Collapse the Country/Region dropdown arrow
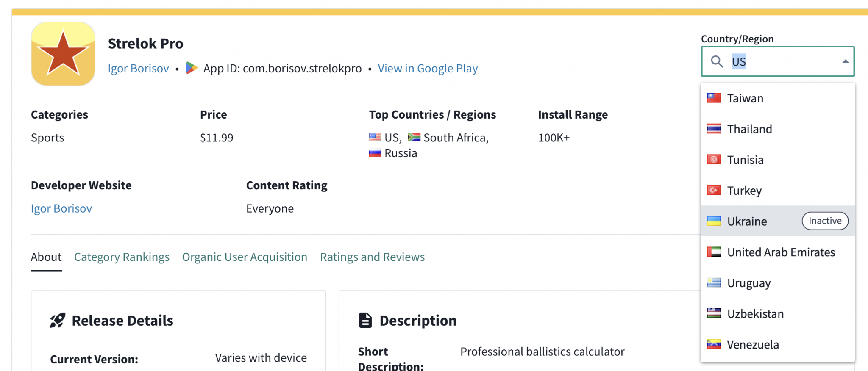The width and height of the screenshot is (868, 371). click(845, 62)
